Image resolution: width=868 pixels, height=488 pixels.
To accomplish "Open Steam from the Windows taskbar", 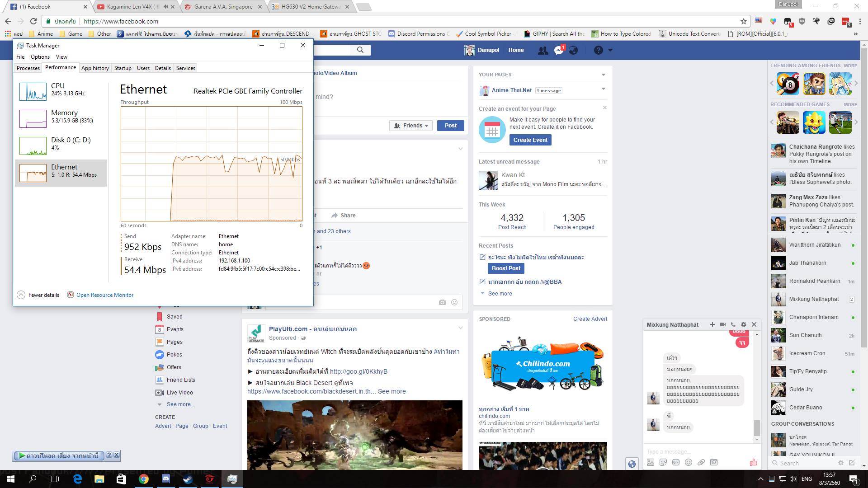I will click(188, 479).
